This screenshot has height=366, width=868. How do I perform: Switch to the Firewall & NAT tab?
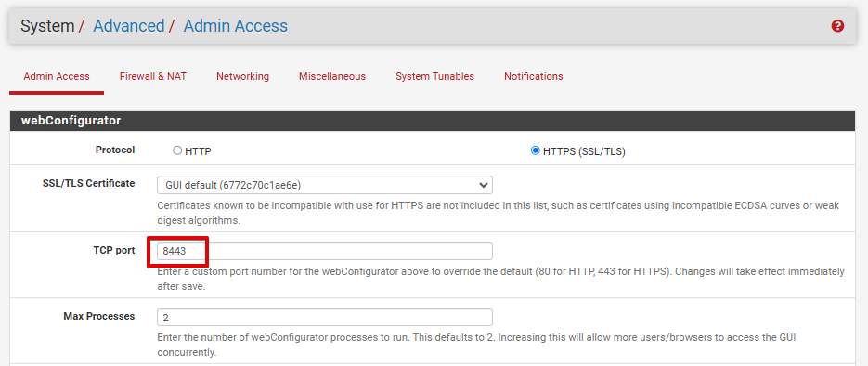coord(153,76)
